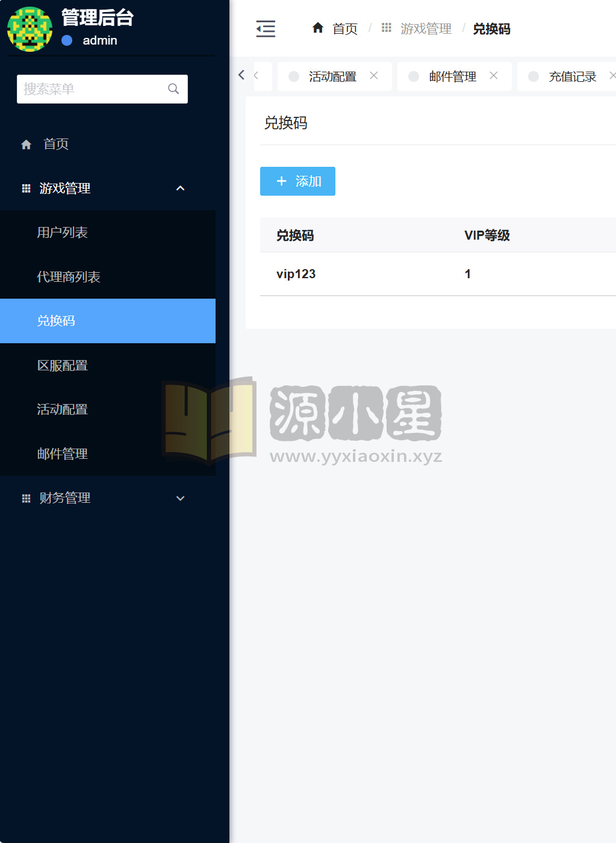The width and height of the screenshot is (616, 843).
Task: Click the vip123 redemption code row
Action: point(296,274)
